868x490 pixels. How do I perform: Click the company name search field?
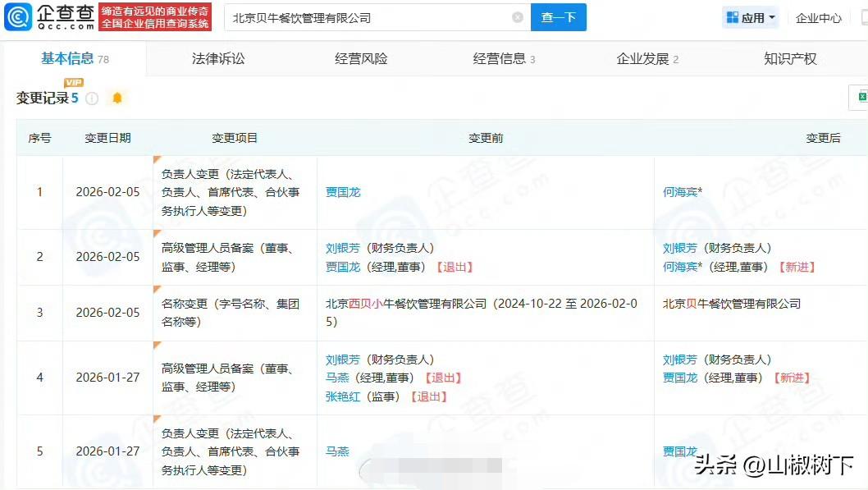click(377, 18)
